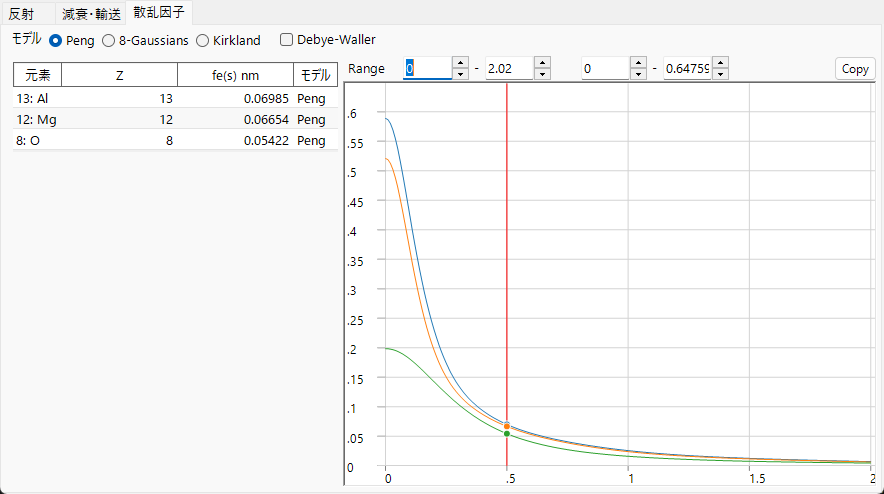Enable the Debye-Waller checkbox
884x494 pixels.
pos(286,39)
